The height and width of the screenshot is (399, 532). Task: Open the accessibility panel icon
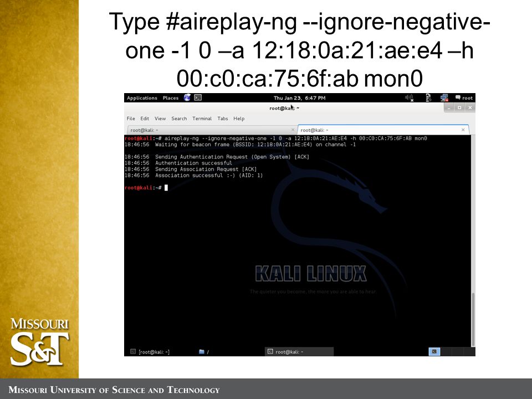tap(428, 98)
